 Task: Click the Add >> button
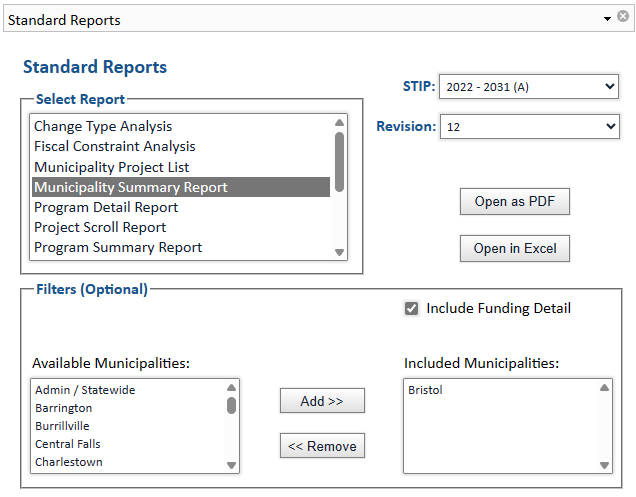[x=322, y=401]
